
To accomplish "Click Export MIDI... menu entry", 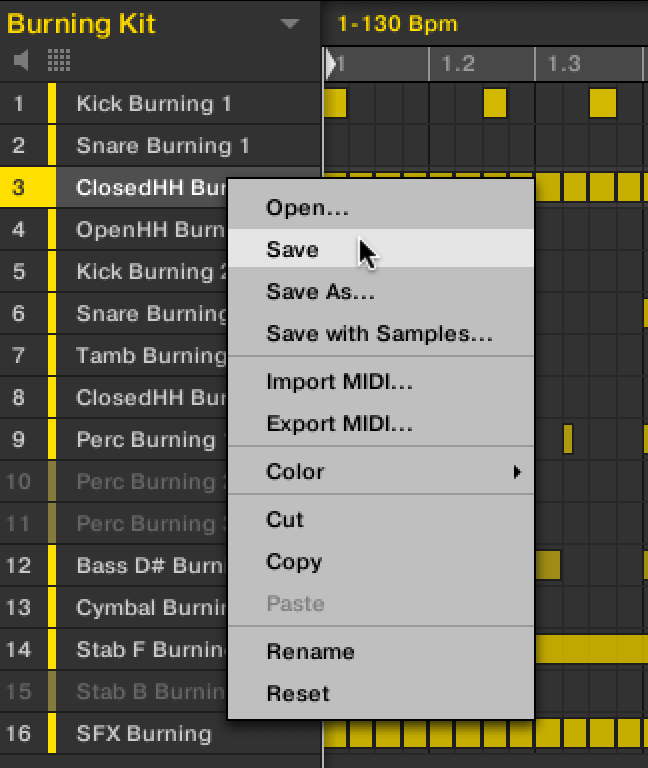I will [339, 424].
